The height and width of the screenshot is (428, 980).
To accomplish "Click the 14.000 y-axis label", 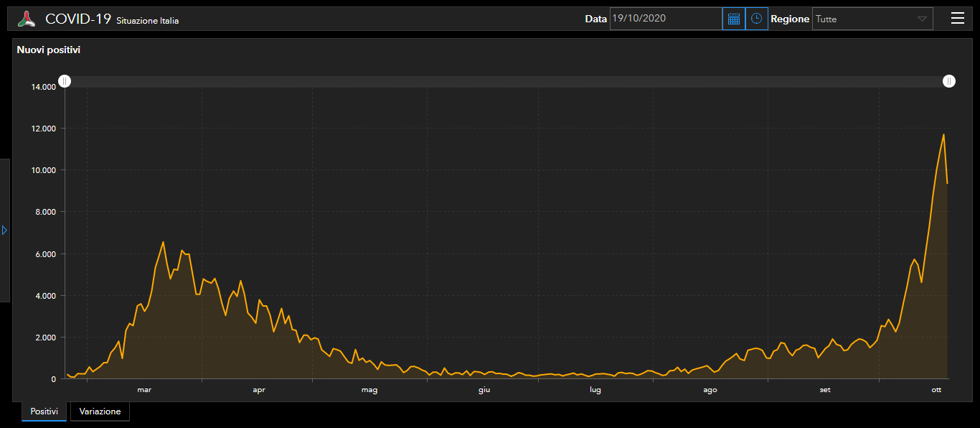I will [43, 87].
